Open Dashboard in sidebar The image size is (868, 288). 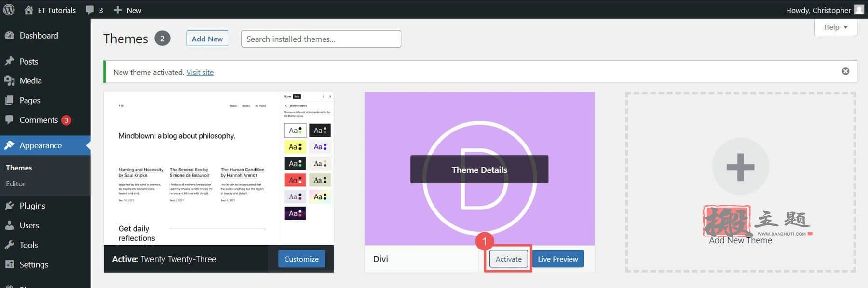pos(39,35)
